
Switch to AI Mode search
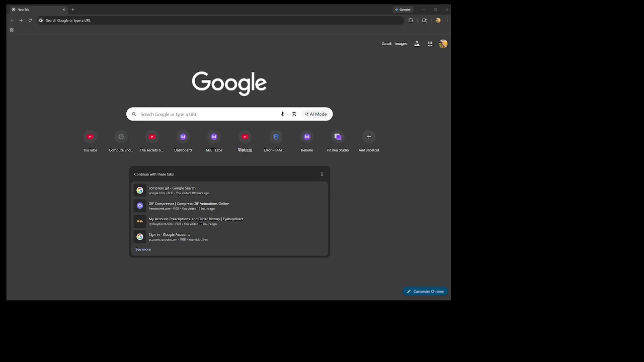click(316, 114)
